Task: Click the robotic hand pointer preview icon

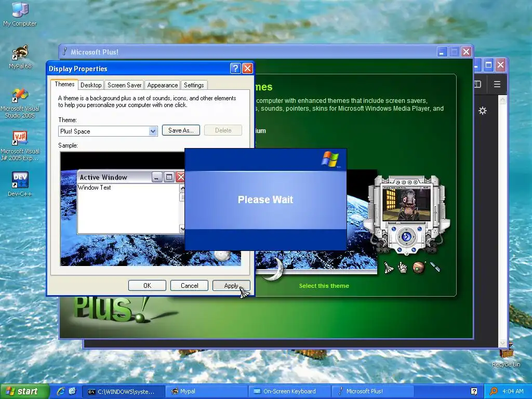Action: pyautogui.click(x=403, y=268)
